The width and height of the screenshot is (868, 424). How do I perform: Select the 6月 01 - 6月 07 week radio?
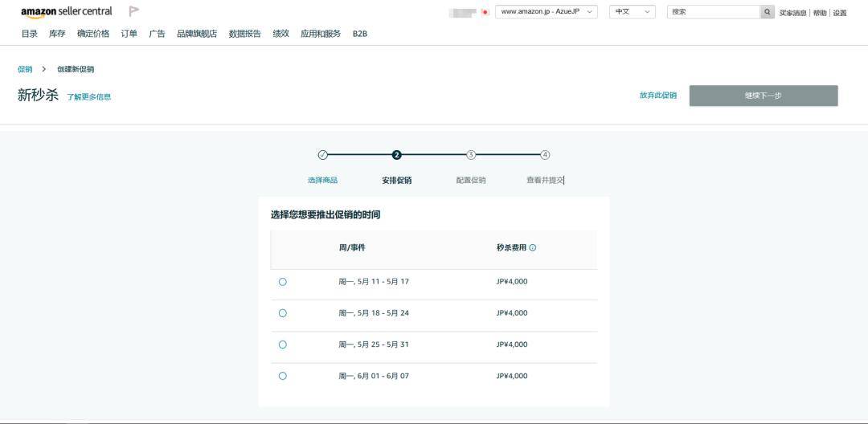[283, 376]
